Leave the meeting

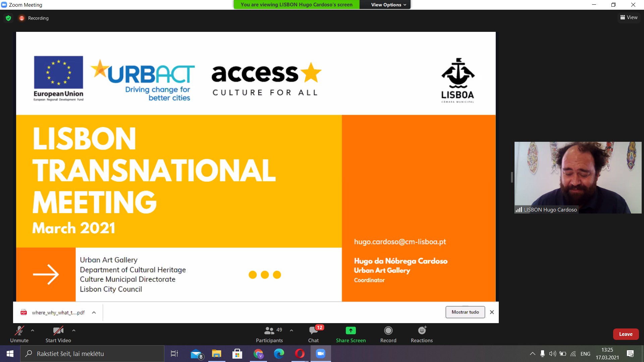pyautogui.click(x=626, y=334)
